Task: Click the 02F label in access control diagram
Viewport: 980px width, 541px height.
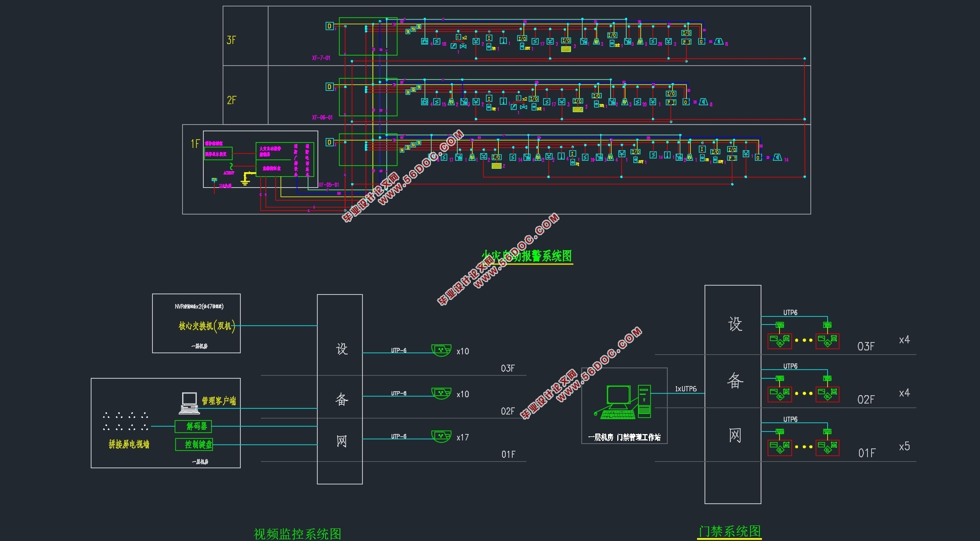Action: click(x=866, y=399)
